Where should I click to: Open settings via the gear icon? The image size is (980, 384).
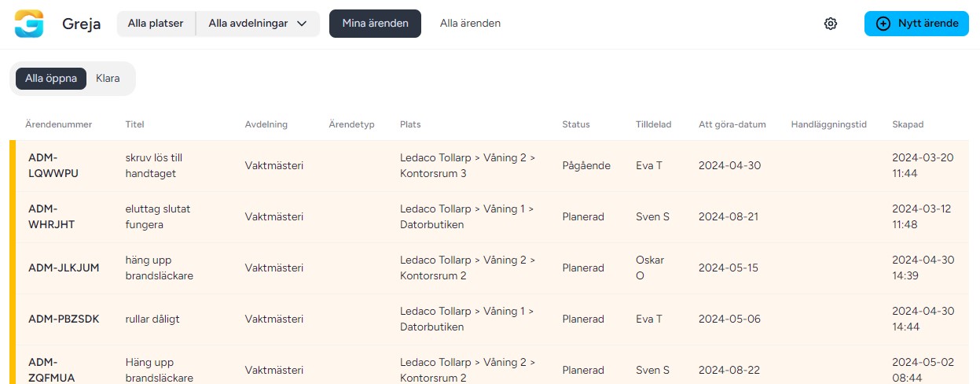pos(831,24)
